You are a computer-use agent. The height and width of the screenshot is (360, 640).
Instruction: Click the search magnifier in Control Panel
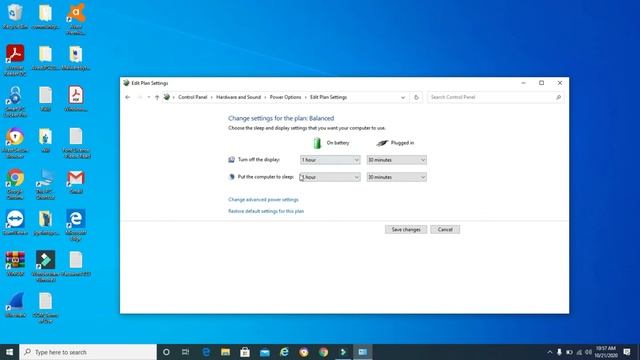[558, 97]
